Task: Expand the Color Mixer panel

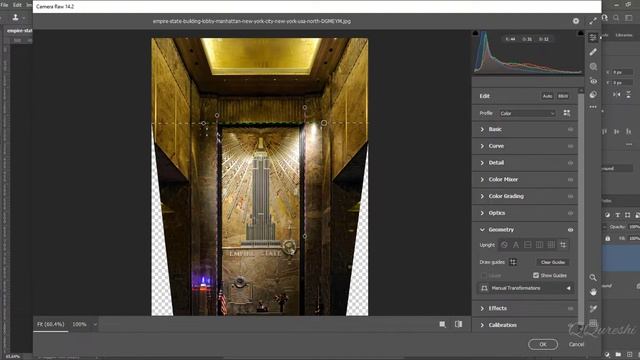Action: 482,180
